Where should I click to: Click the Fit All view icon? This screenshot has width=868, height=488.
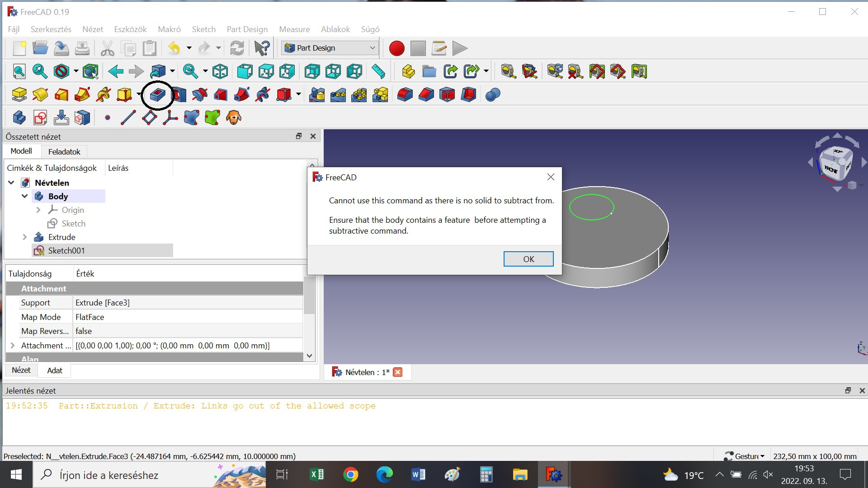(x=19, y=71)
